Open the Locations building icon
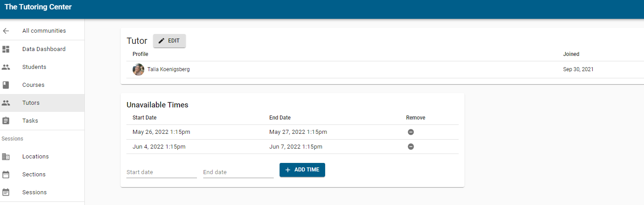This screenshot has width=644, height=205. 6,157
